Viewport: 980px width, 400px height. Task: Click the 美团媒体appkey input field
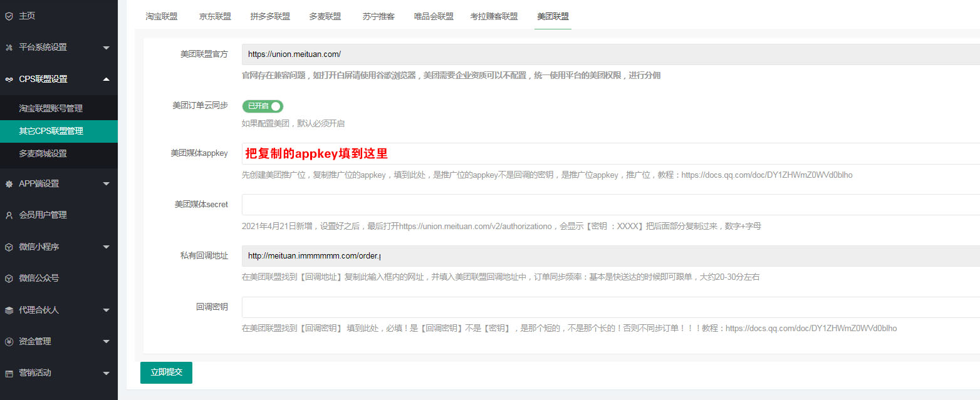pyautogui.click(x=611, y=153)
